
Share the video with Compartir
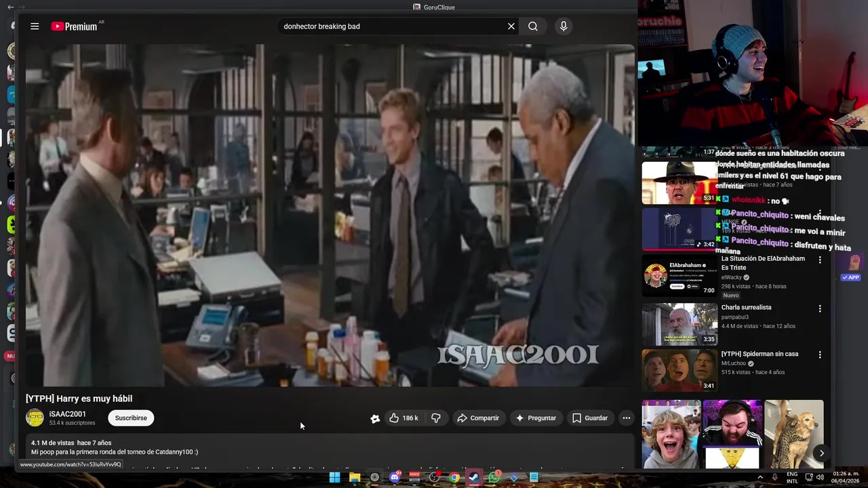tap(478, 418)
